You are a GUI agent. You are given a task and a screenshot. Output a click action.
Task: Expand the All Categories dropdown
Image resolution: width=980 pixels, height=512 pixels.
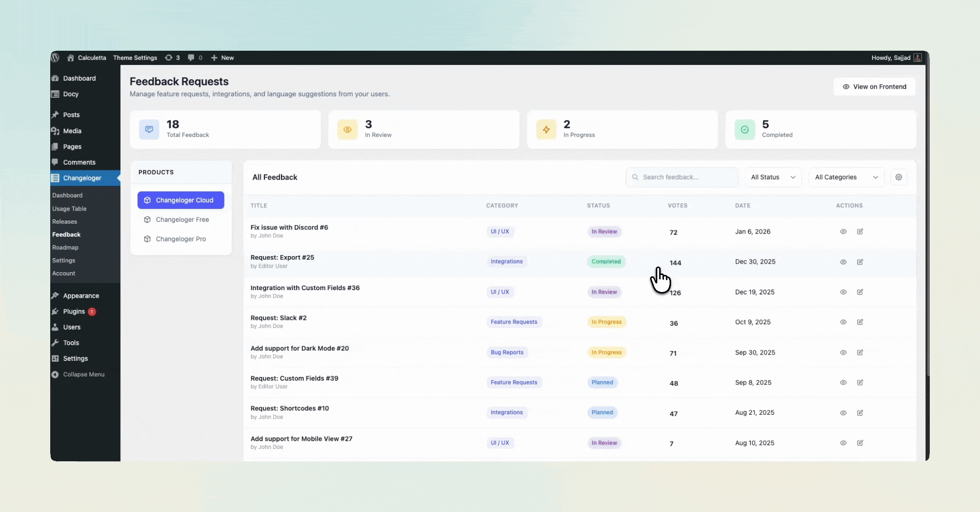pyautogui.click(x=846, y=177)
